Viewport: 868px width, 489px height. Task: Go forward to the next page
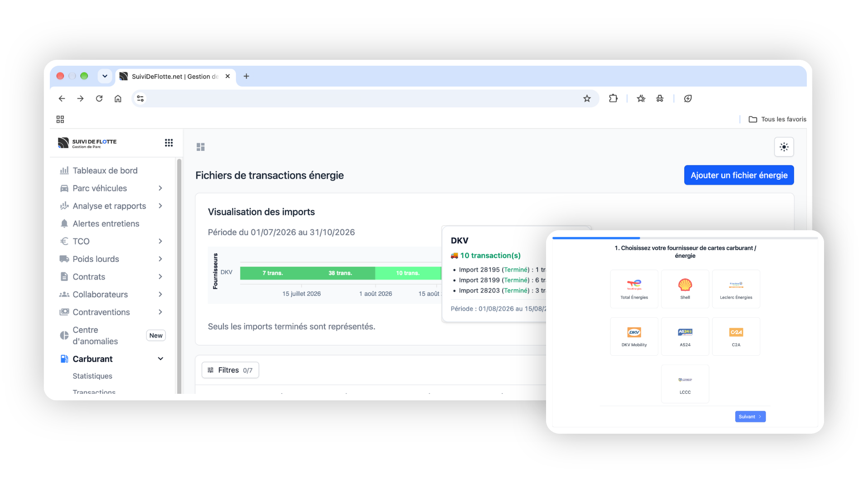coord(80,98)
